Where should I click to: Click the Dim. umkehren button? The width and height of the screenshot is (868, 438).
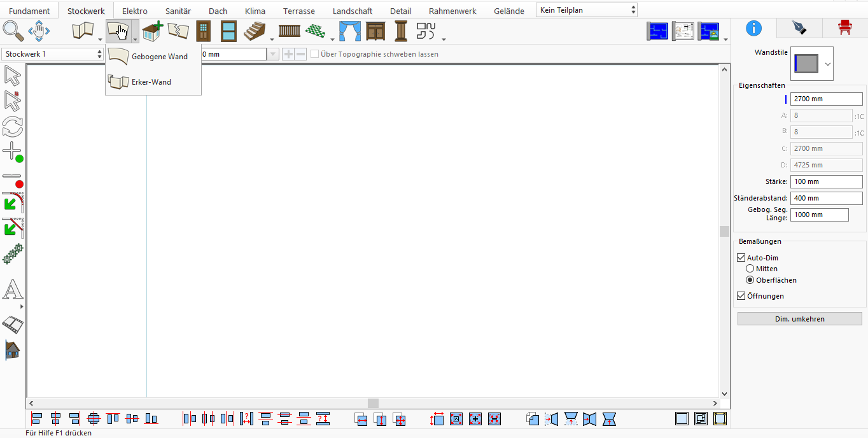click(800, 319)
